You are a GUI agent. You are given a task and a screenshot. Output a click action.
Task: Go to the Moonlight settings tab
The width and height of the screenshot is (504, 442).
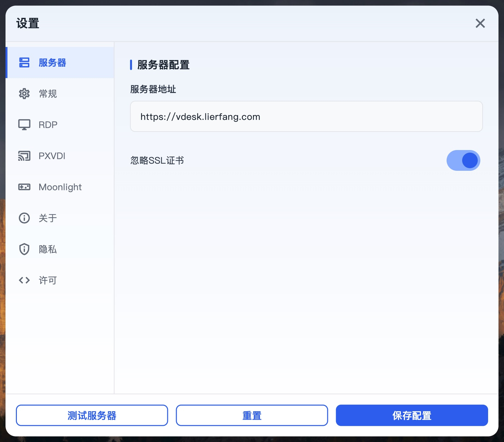pyautogui.click(x=60, y=187)
